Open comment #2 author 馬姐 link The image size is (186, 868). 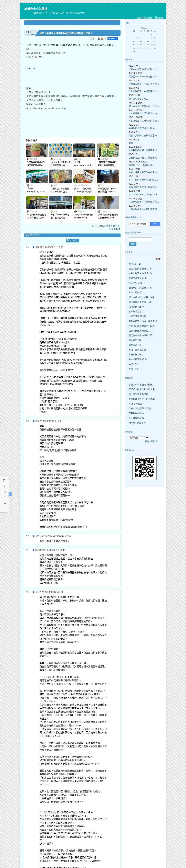(x=38, y=421)
